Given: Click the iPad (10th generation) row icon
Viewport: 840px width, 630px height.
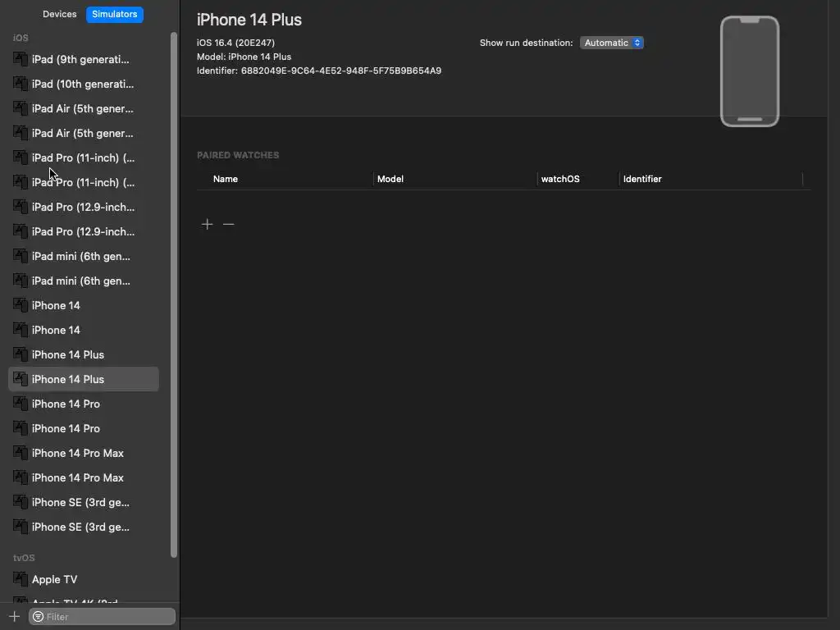Looking at the screenshot, I should [21, 84].
